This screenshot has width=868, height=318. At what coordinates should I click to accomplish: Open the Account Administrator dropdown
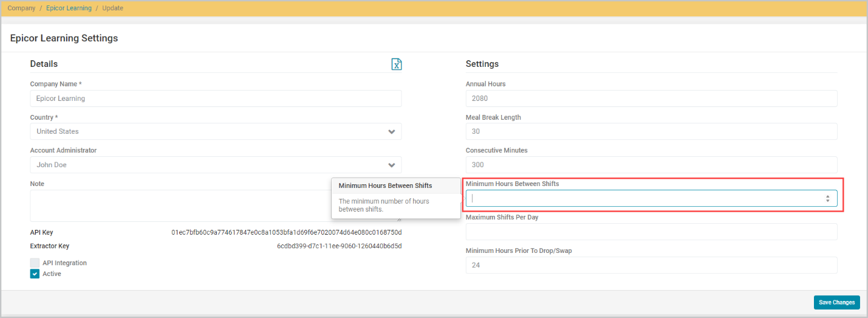[x=216, y=165]
